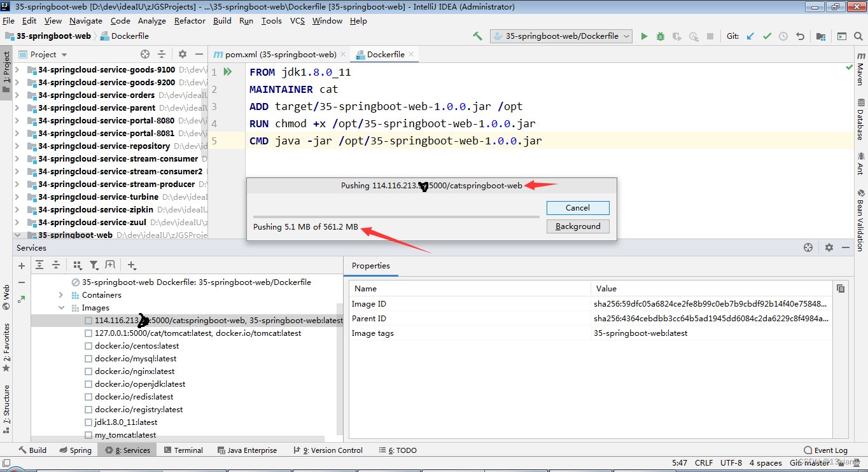Click the Dockerfile breadcrumb in navigation bar
Image resolution: width=868 pixels, height=472 pixels.
(x=125, y=36)
